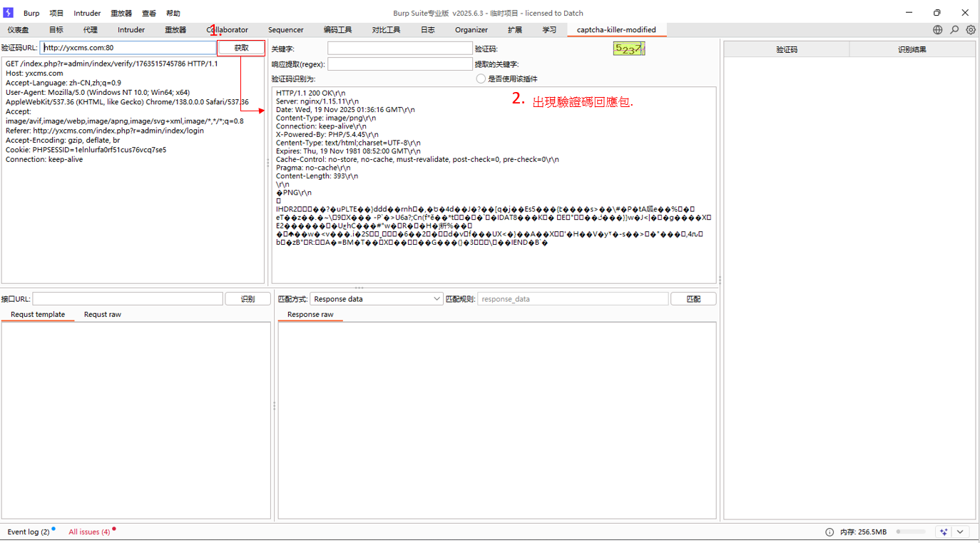This screenshot has width=980, height=543.
Task: Click the 'Accept-Encoding: gzip, deflate, br' line
Action: (x=63, y=141)
